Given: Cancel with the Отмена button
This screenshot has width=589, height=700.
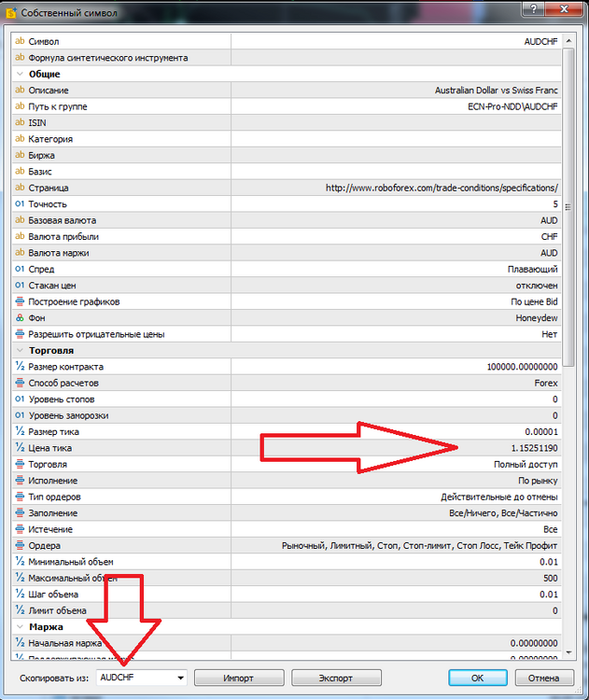Looking at the screenshot, I should point(544,678).
